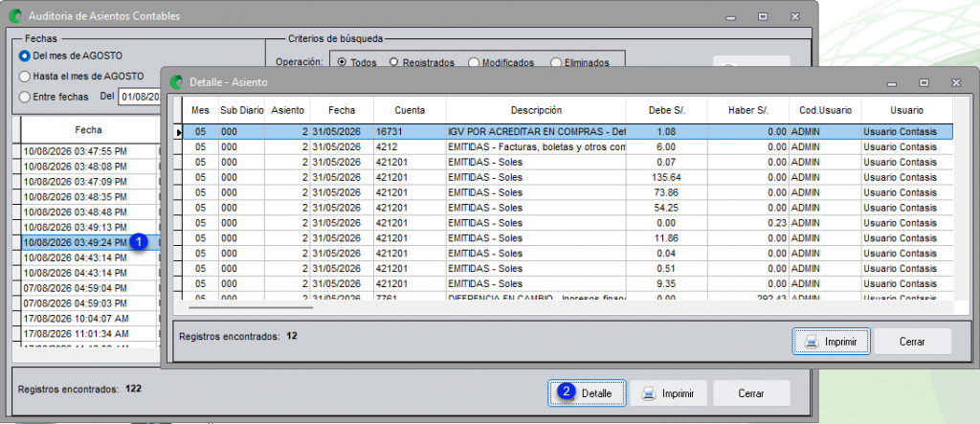Click the Debe value '9.35'

pos(667,284)
